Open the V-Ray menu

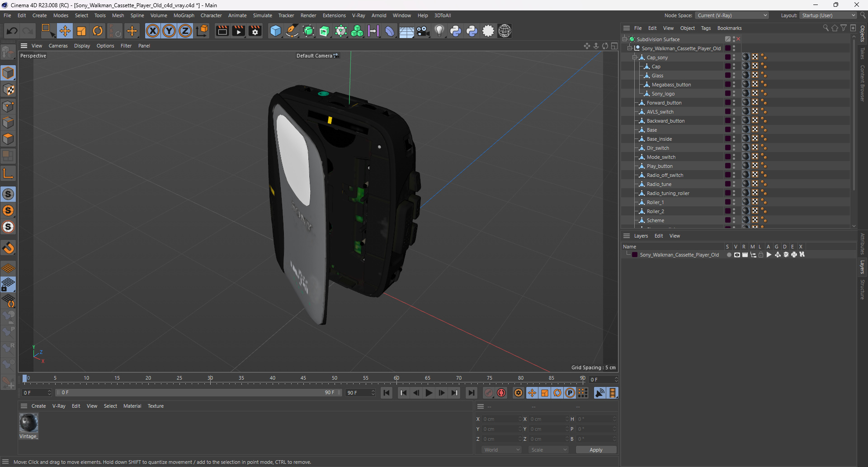[359, 15]
